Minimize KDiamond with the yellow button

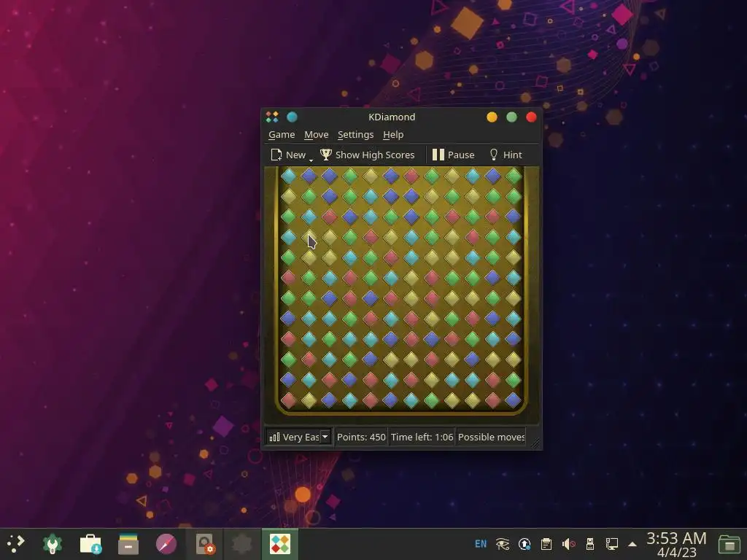492,117
